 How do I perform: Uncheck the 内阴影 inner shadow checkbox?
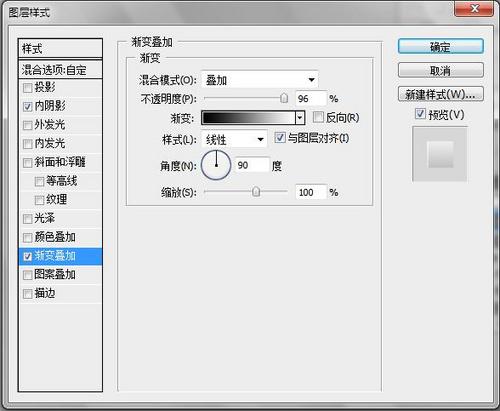pyautogui.click(x=27, y=107)
